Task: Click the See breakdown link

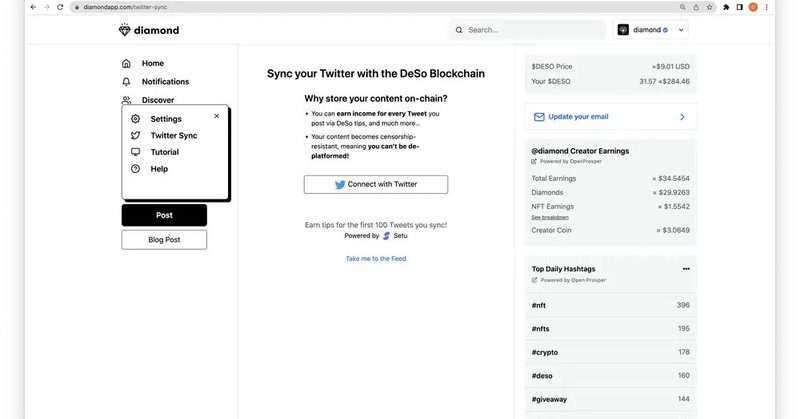Action: pos(550,217)
